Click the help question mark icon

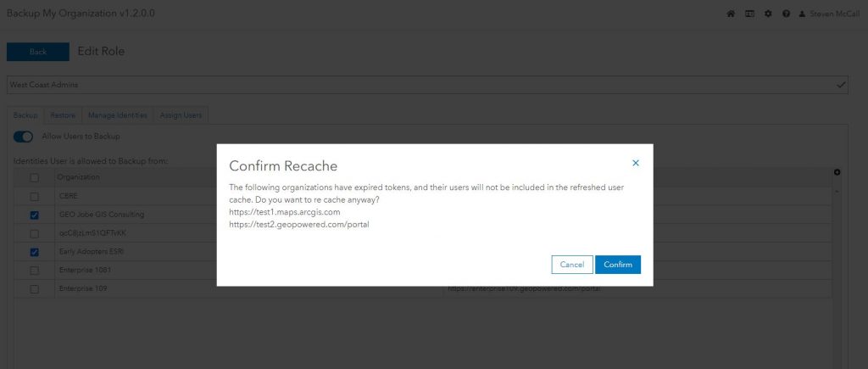tap(787, 14)
